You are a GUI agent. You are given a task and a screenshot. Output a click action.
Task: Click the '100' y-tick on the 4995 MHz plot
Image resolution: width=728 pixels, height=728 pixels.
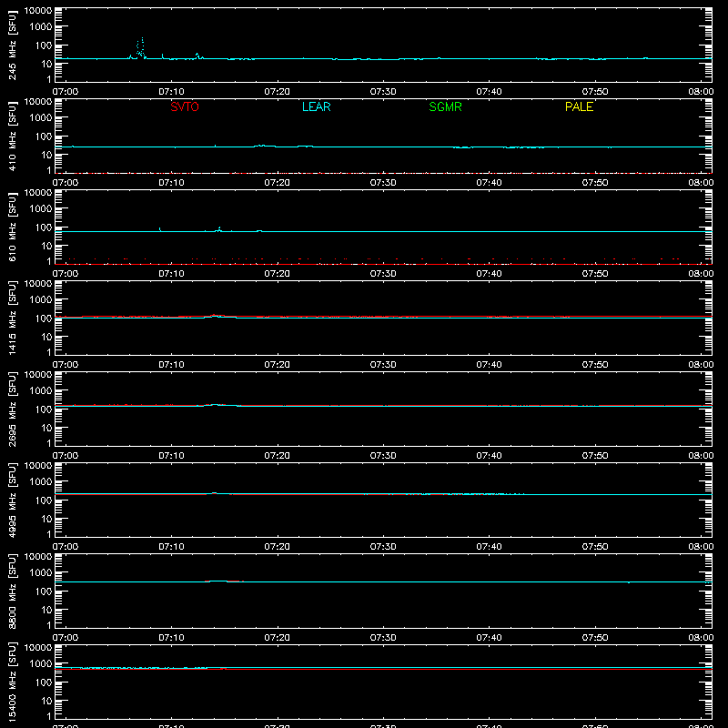44,500
